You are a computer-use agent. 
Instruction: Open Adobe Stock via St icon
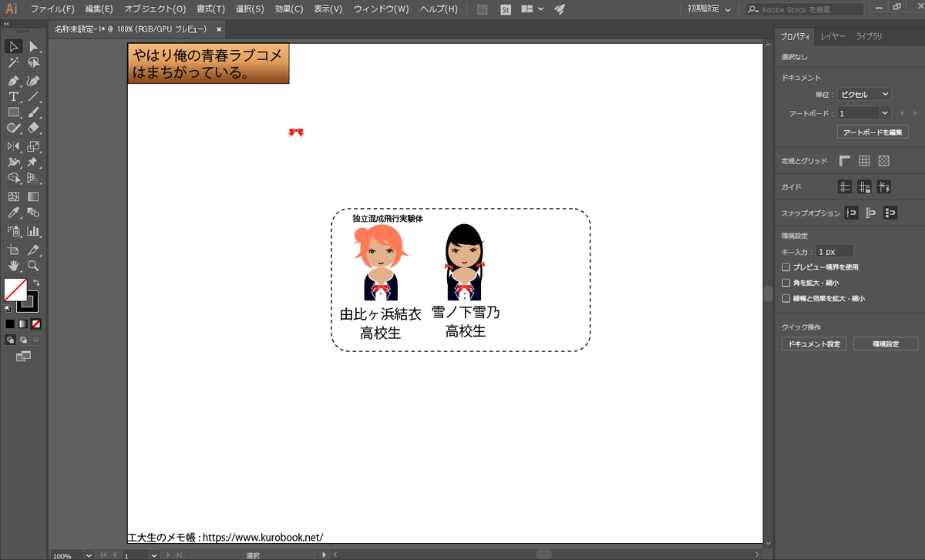[x=506, y=9]
